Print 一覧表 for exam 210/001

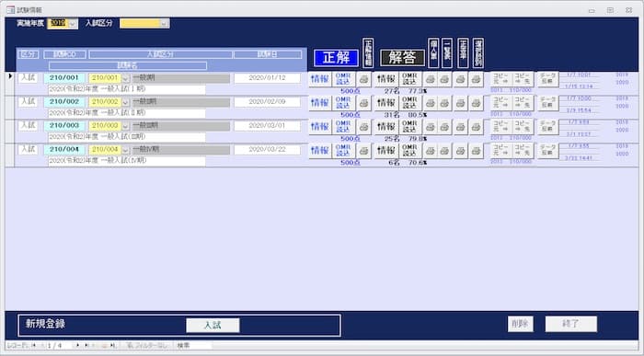tap(444, 80)
